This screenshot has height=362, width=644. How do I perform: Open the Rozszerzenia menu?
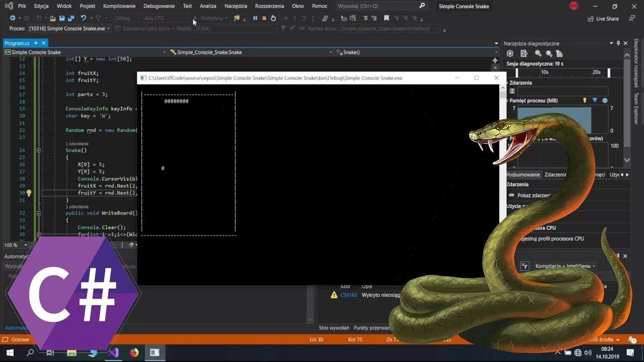point(270,6)
